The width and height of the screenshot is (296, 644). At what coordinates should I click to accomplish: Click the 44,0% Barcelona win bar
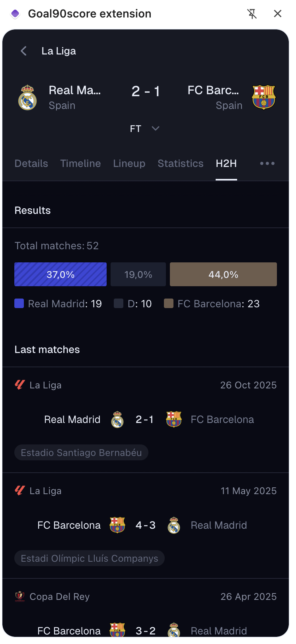(x=223, y=274)
